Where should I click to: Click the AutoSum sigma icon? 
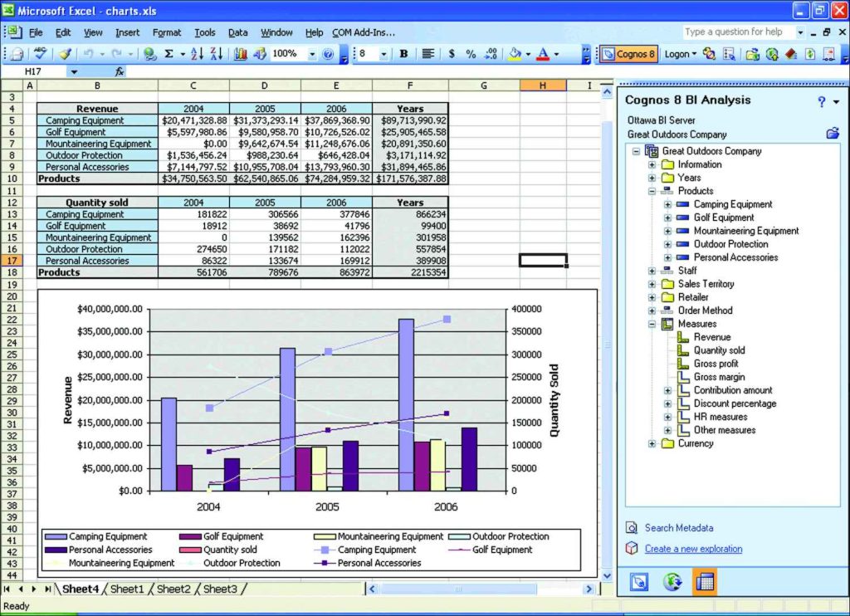point(169,54)
